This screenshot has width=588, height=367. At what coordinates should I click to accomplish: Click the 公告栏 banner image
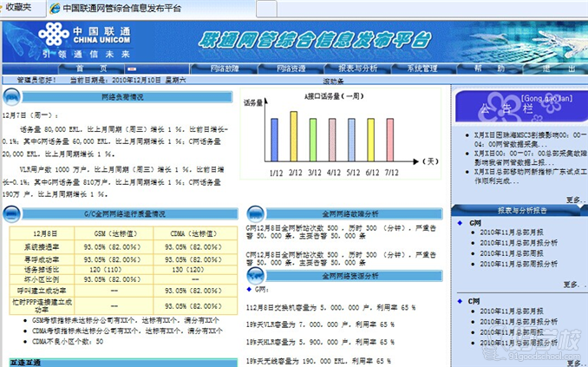(521, 107)
